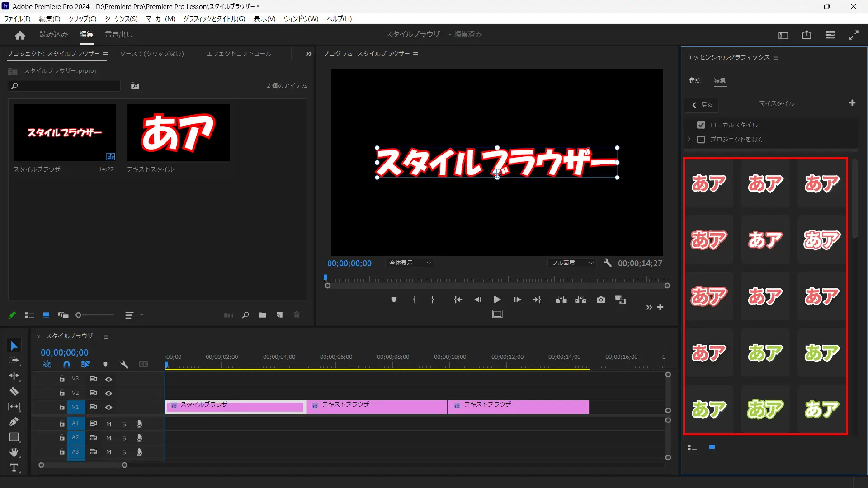Open the 全体表示 zoom level dropdown
The height and width of the screenshot is (488, 868).
point(410,263)
